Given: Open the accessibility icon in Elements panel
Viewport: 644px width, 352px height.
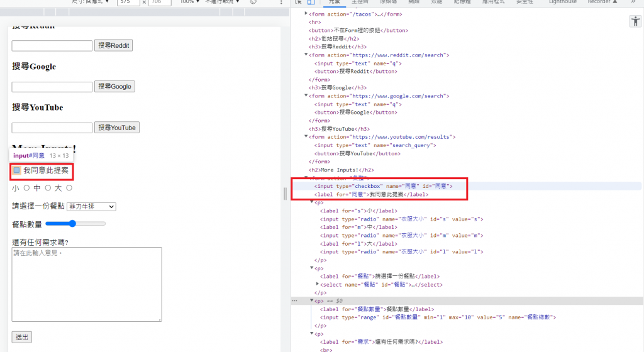Looking at the screenshot, I should (635, 21).
